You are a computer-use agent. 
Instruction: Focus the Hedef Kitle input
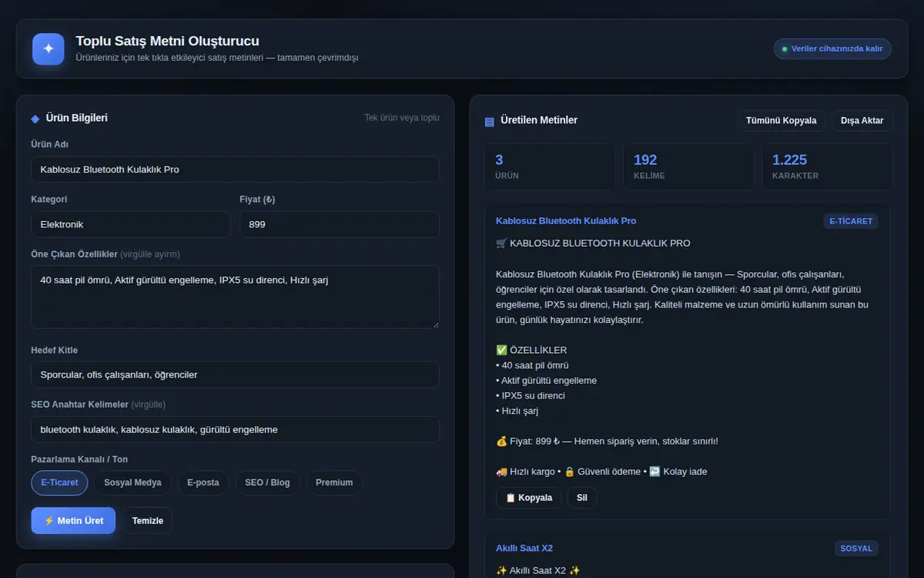click(x=235, y=375)
